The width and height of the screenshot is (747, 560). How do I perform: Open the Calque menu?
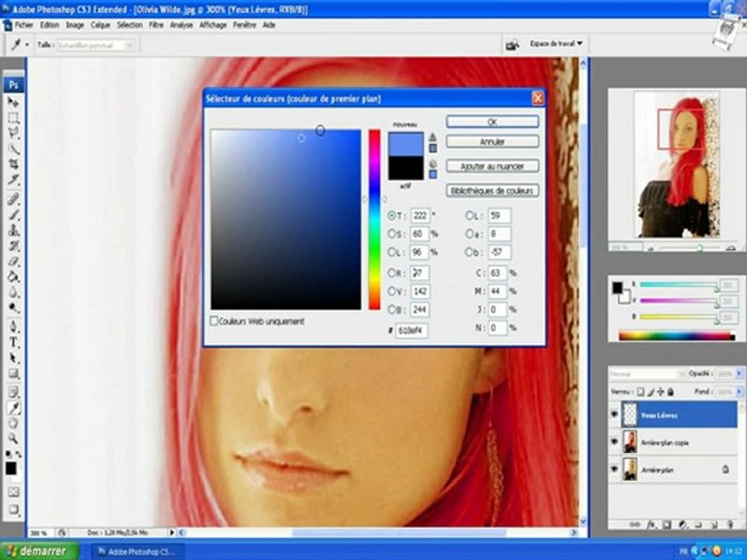pyautogui.click(x=100, y=25)
